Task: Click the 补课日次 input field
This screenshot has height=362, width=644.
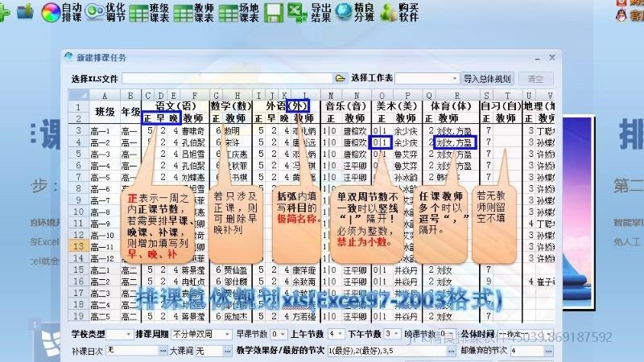Action: click(133, 351)
